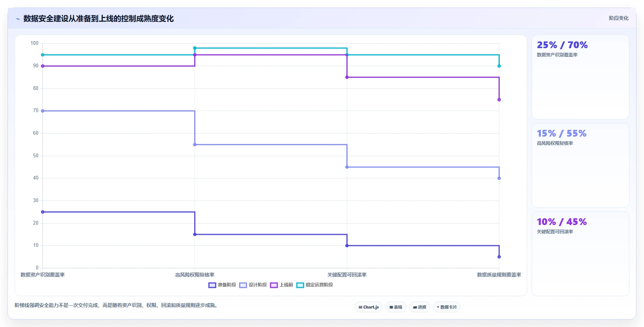
Task: Select 设计阶段 point at value 70
Action: pyautogui.click(x=42, y=111)
